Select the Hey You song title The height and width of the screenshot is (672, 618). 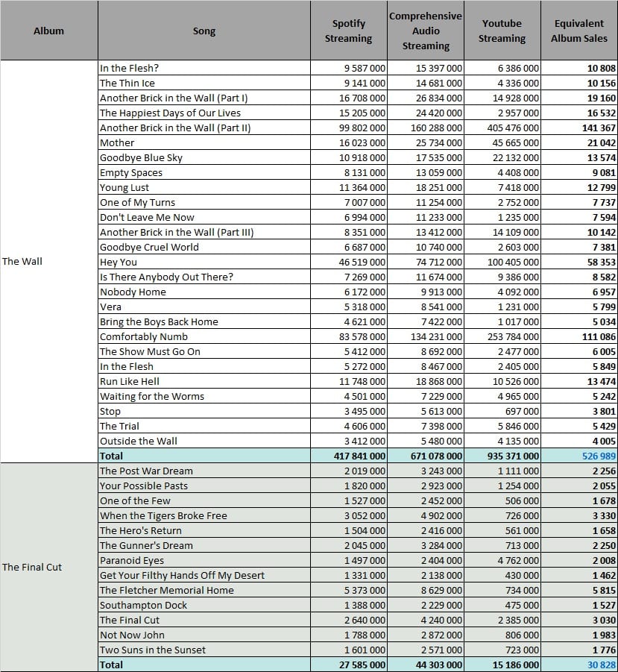(119, 262)
